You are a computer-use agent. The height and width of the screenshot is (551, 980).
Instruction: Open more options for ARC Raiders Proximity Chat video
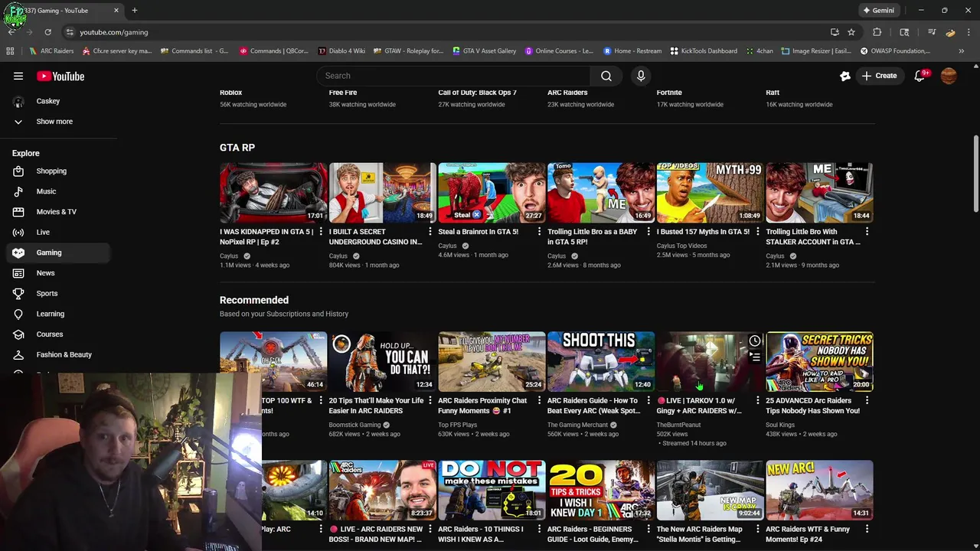(x=539, y=401)
